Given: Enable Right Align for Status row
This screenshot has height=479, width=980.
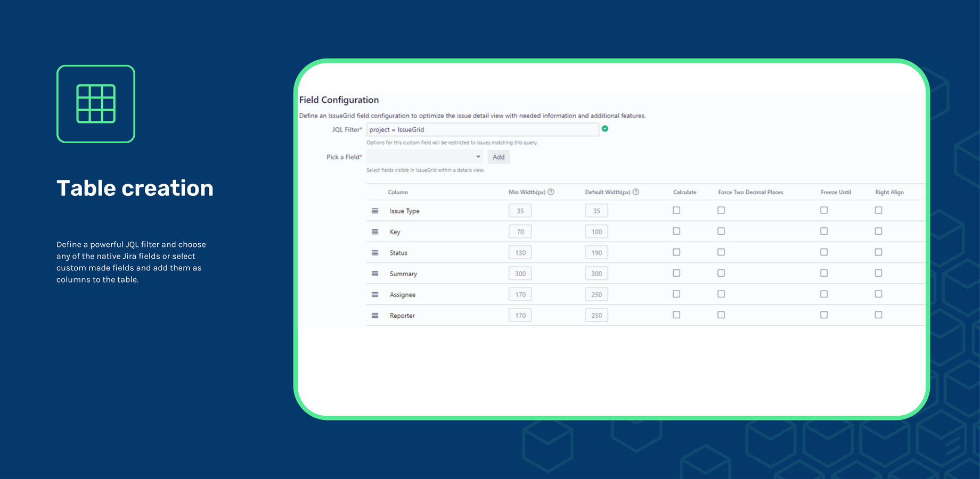Looking at the screenshot, I should [878, 252].
